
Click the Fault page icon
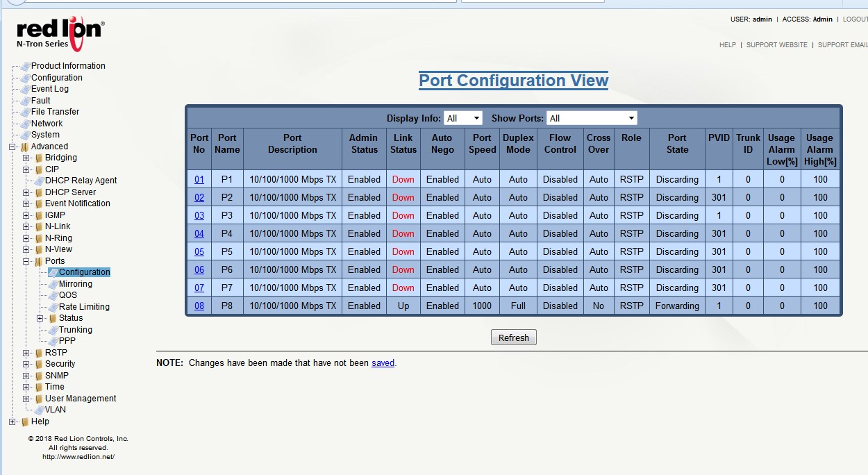point(25,101)
